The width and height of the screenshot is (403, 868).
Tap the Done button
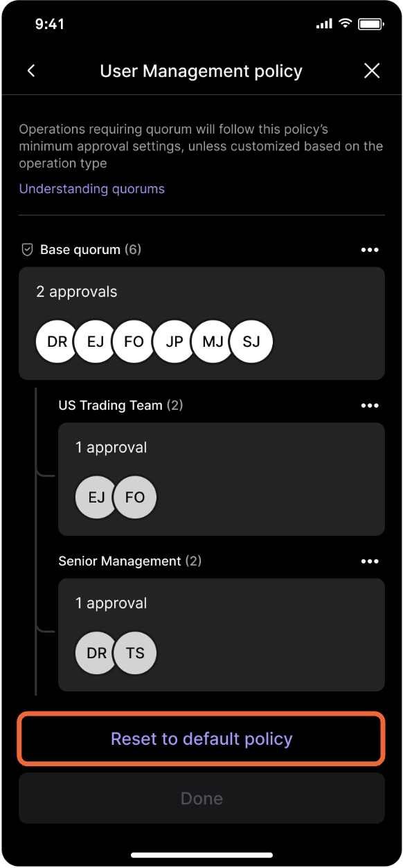pos(201,798)
